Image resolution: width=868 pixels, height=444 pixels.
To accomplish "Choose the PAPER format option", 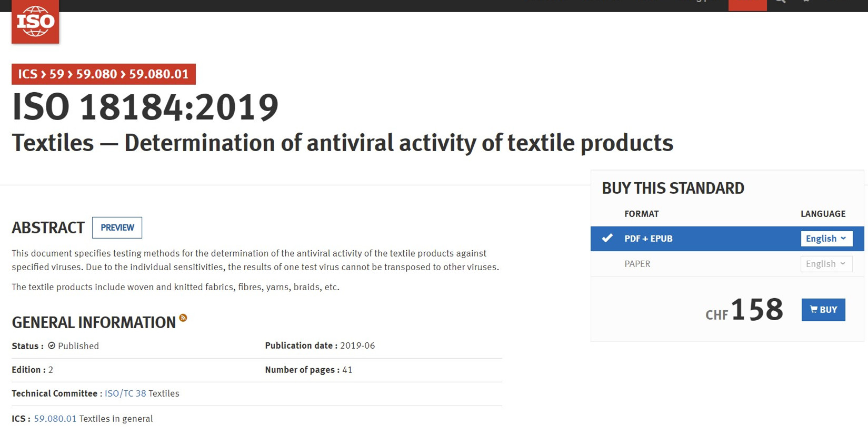I will [x=637, y=264].
